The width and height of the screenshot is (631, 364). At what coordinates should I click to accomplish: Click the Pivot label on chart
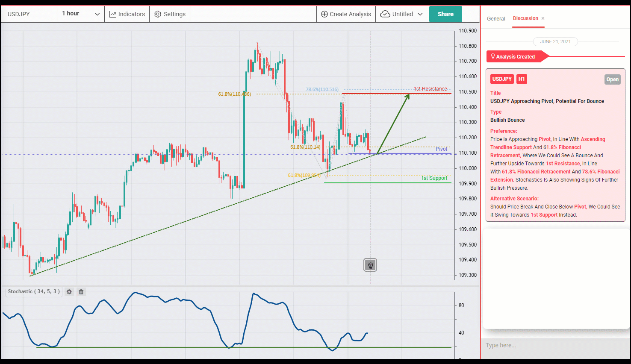[x=442, y=149]
